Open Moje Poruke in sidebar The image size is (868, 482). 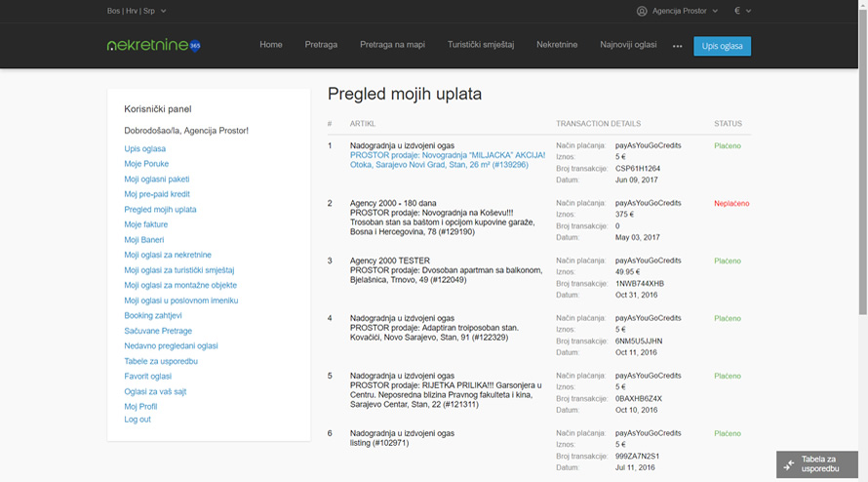(146, 164)
